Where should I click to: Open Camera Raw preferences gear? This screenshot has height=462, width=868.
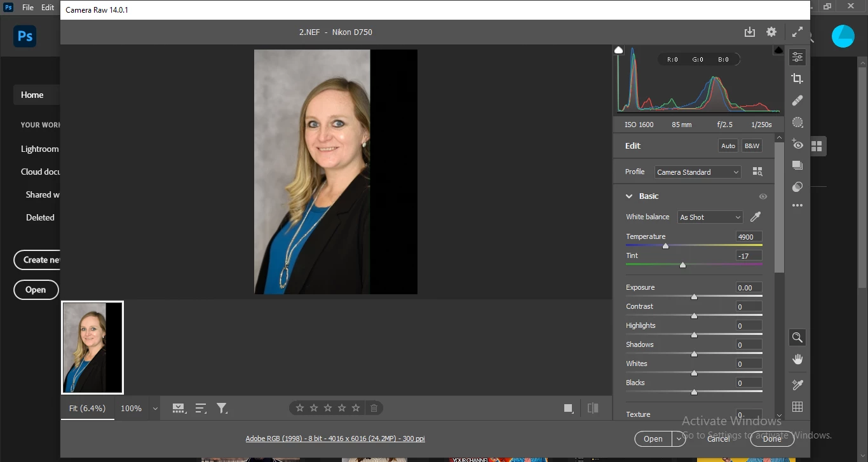tap(771, 32)
